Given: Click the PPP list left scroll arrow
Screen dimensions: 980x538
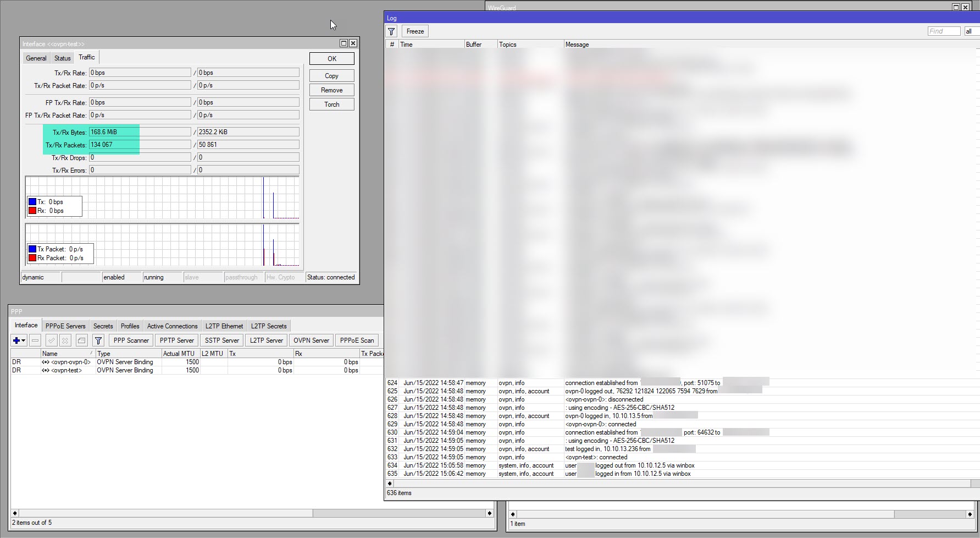Looking at the screenshot, I should [15, 513].
